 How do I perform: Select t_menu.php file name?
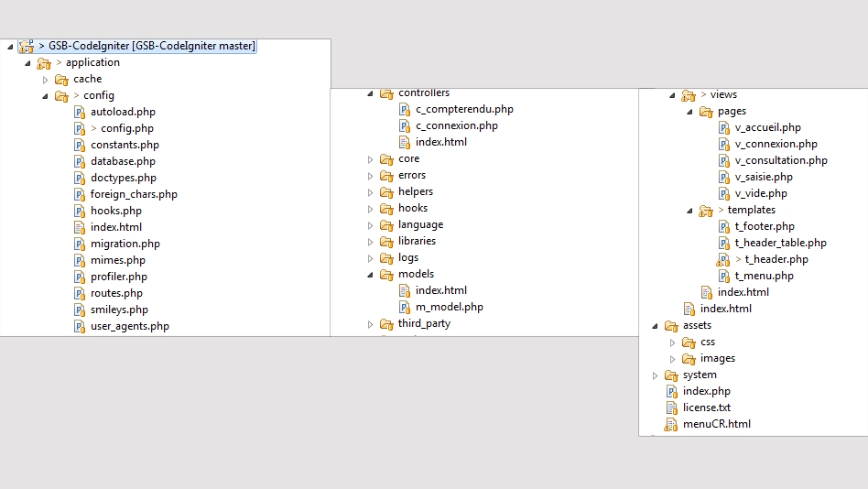coord(764,276)
